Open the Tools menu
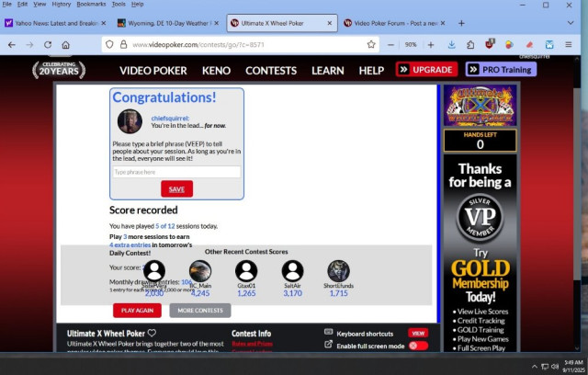 119,4
